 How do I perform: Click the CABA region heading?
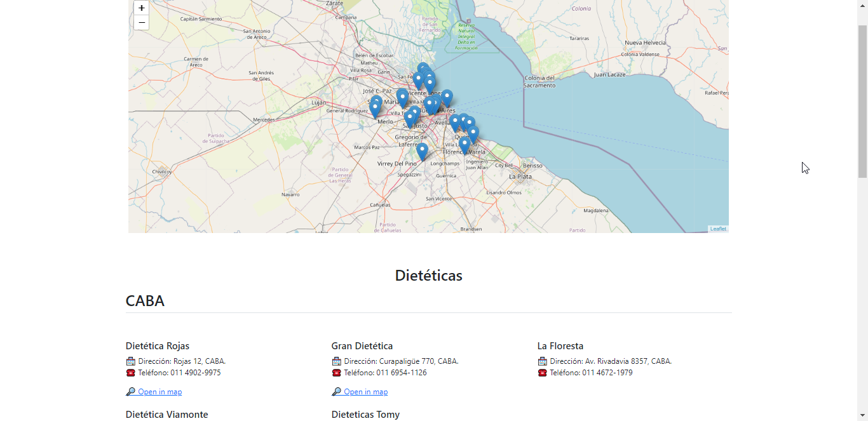pos(145,301)
